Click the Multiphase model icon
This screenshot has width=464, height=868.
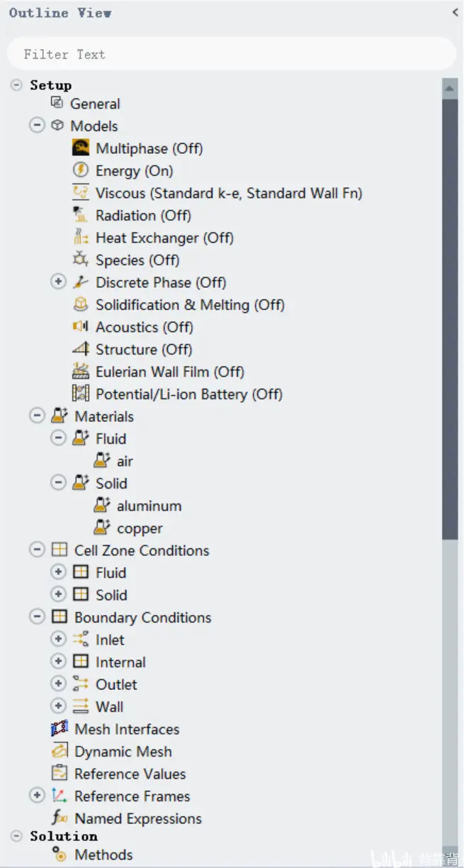click(81, 148)
